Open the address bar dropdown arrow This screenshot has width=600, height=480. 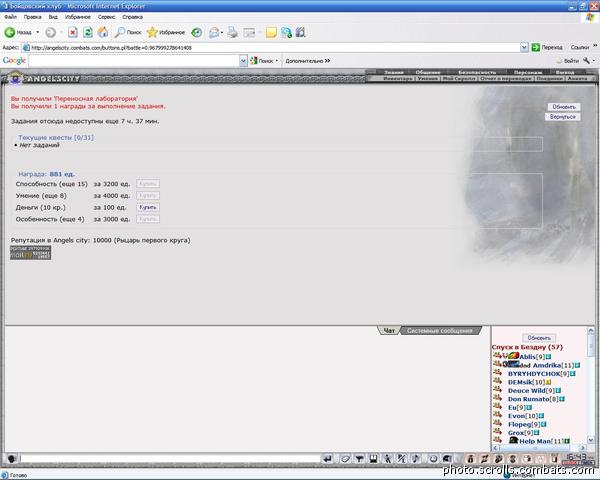coord(524,47)
